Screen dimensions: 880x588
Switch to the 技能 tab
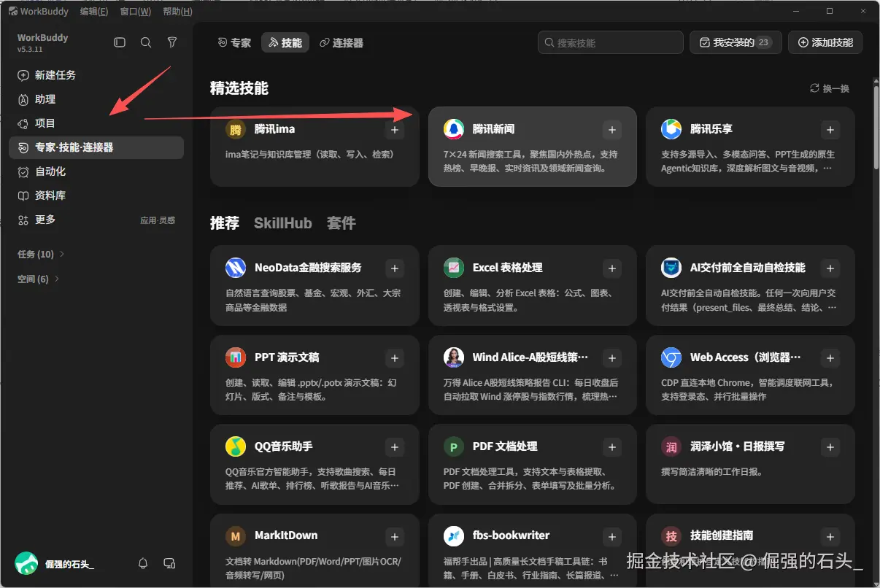[x=285, y=43]
